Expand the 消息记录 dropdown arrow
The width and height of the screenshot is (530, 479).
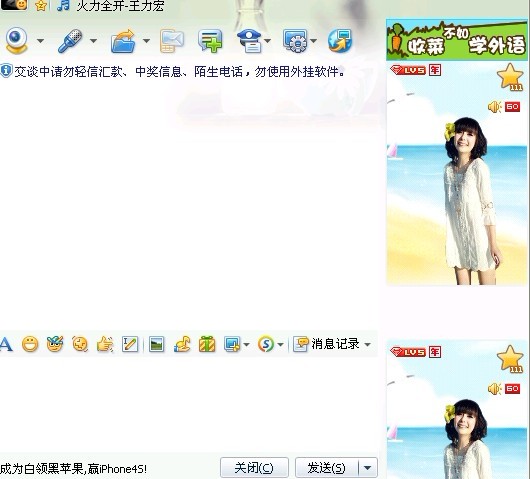pos(367,345)
